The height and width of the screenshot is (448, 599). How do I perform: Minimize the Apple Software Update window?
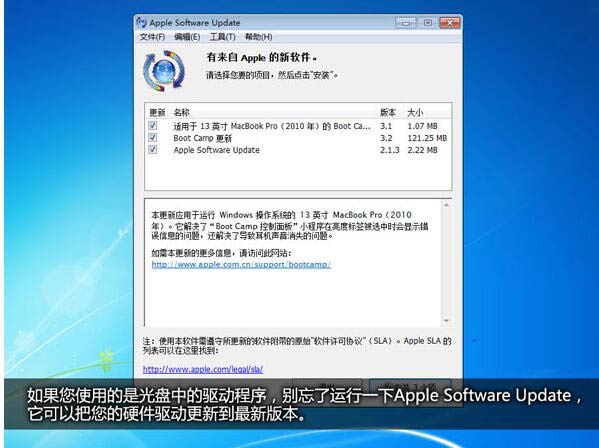(406, 23)
